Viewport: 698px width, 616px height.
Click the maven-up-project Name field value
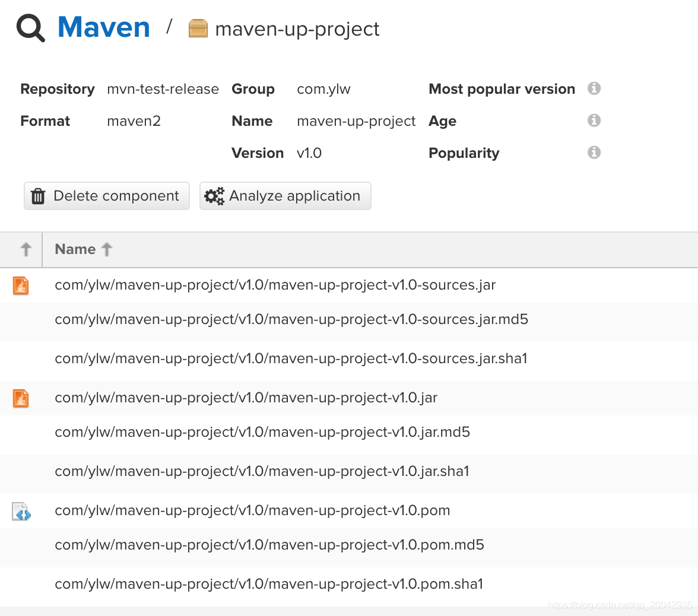point(356,121)
